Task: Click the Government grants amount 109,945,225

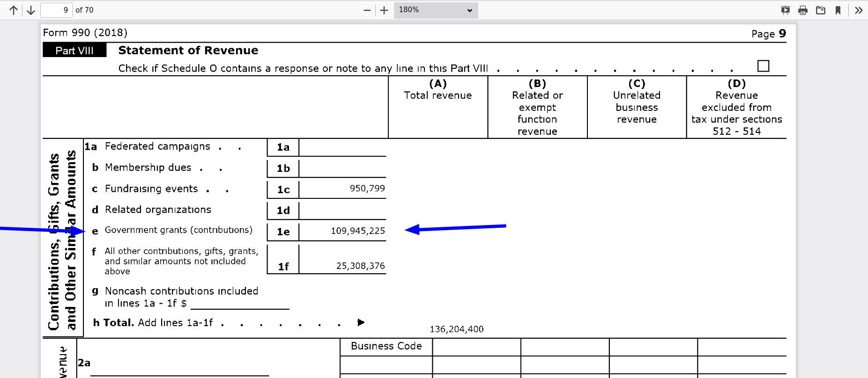Action: (x=358, y=231)
